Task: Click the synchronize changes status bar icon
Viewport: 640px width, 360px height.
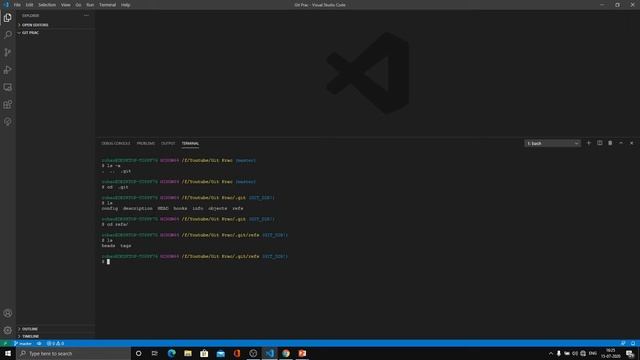Action: (39, 343)
